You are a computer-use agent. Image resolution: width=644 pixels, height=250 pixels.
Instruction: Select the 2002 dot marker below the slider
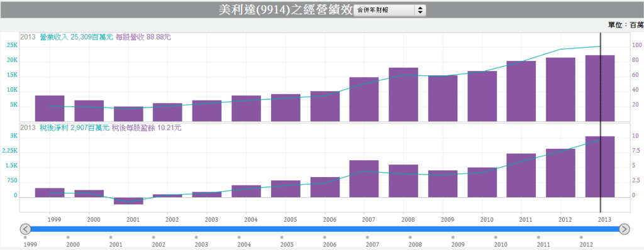pyautogui.click(x=153, y=237)
